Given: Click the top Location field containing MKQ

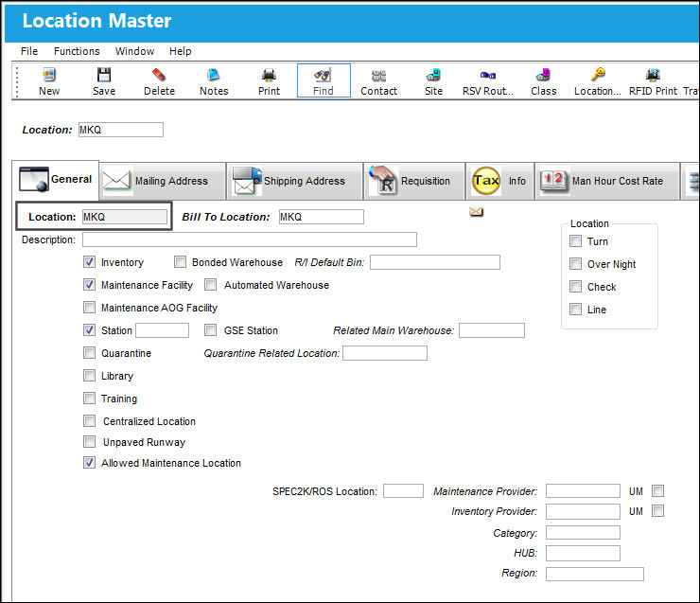Looking at the screenshot, I should (121, 130).
